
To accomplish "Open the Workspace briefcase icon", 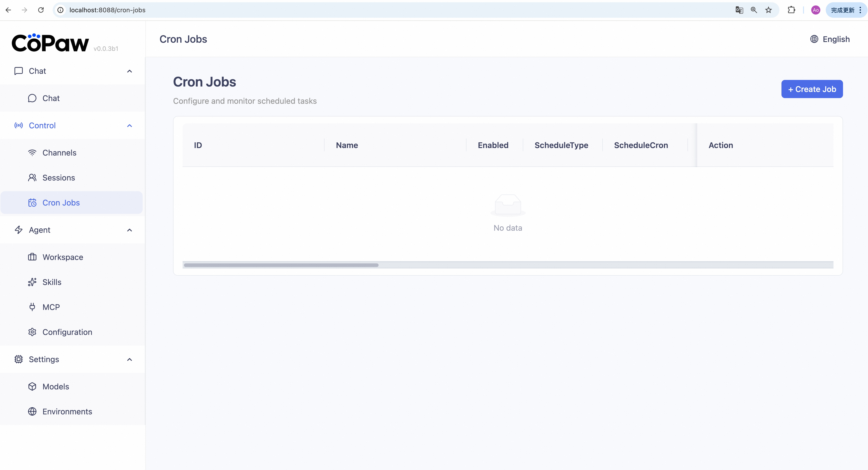I will [32, 257].
